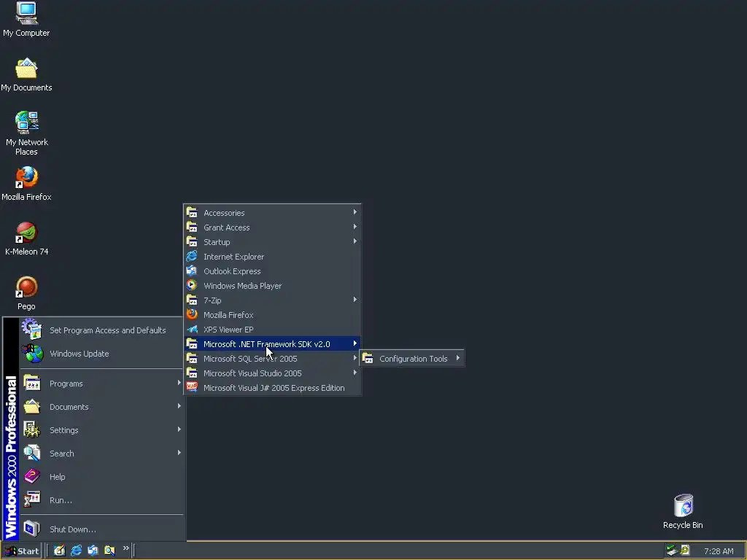Open the My Computer desktop icon
The height and width of the screenshot is (560, 747).
click(26, 20)
